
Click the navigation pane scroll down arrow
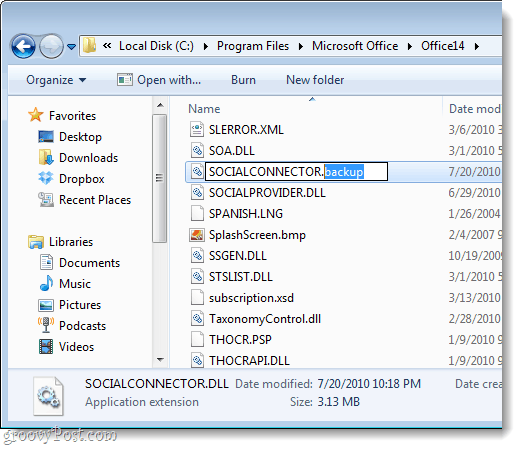(160, 359)
